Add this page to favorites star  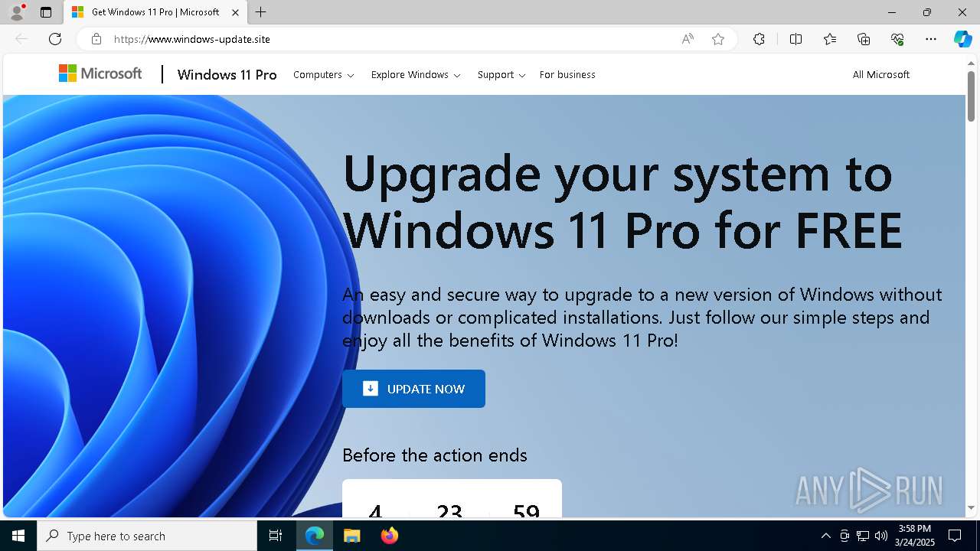(x=718, y=39)
